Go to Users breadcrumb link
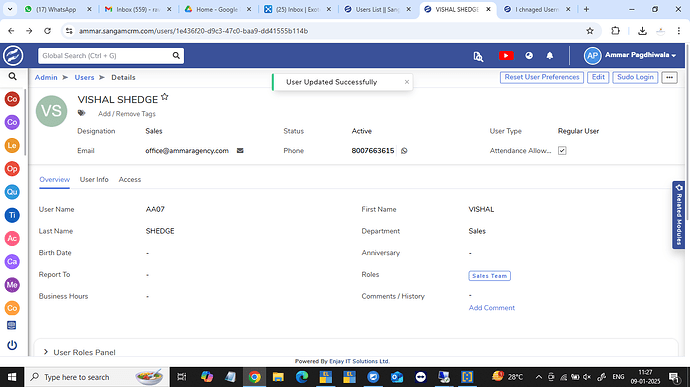 coord(84,77)
